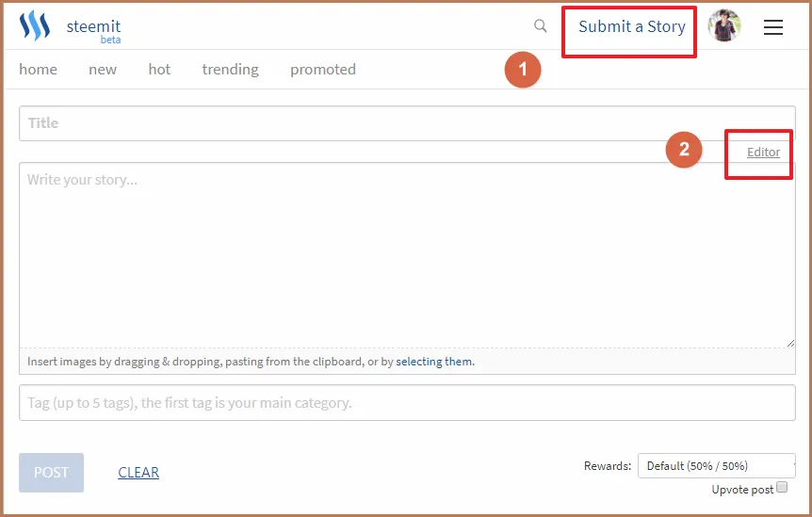Click the story textarea resize handle

tap(790, 343)
